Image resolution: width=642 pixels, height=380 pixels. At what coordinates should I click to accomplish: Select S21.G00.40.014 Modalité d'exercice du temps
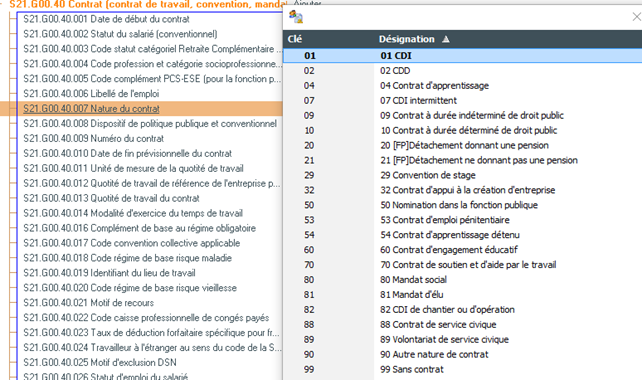pos(133,213)
